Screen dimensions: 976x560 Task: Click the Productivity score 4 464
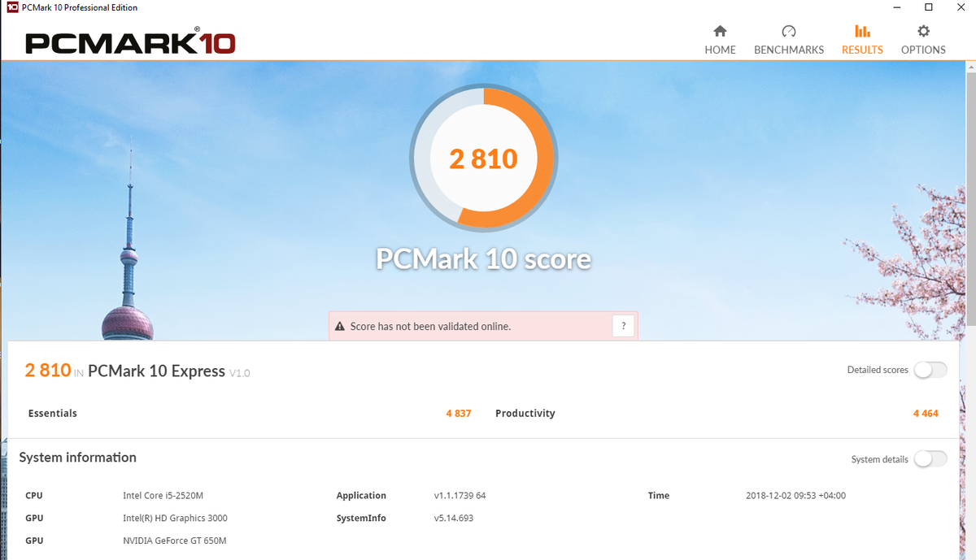point(926,414)
